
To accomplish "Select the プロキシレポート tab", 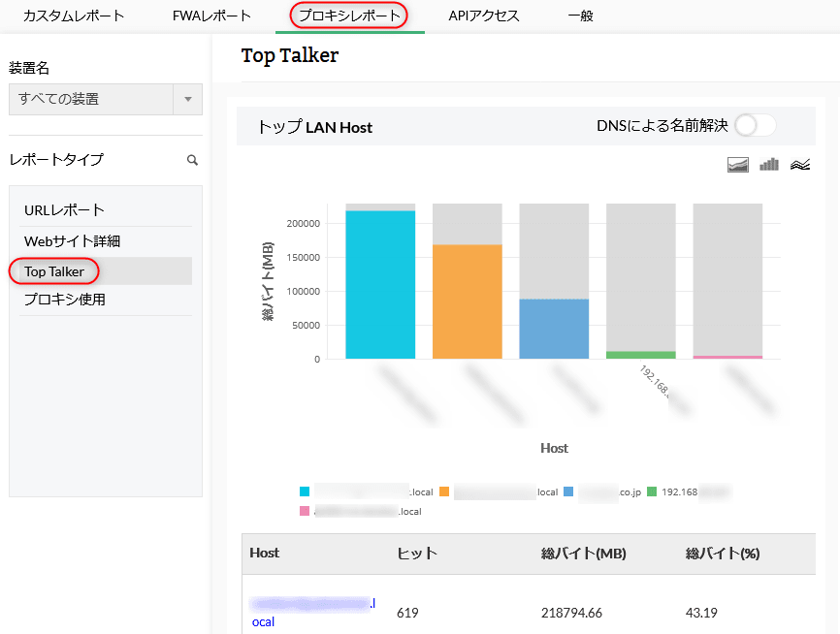I will point(349,16).
